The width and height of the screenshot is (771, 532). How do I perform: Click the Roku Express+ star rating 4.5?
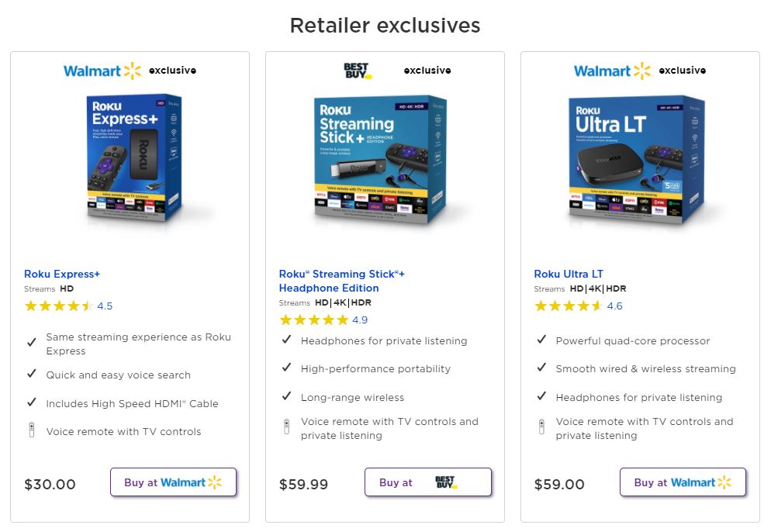pyautogui.click(x=68, y=306)
